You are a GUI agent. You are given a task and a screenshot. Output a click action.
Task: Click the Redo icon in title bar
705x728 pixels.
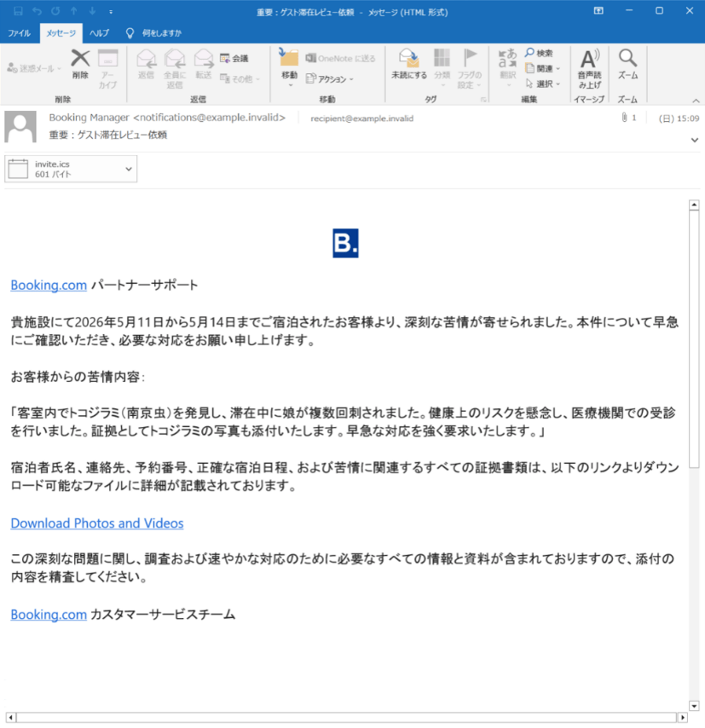tap(55, 11)
